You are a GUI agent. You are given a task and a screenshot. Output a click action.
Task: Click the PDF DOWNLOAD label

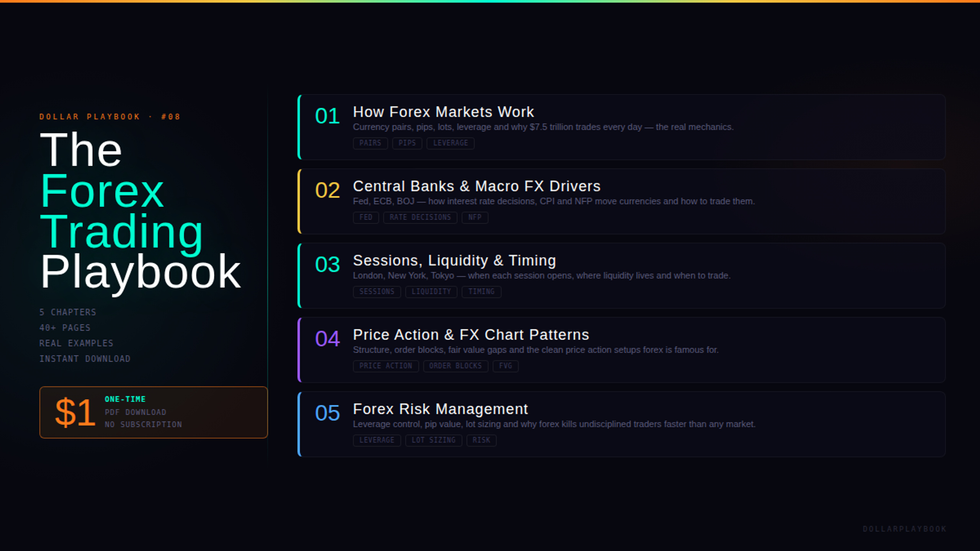(136, 412)
